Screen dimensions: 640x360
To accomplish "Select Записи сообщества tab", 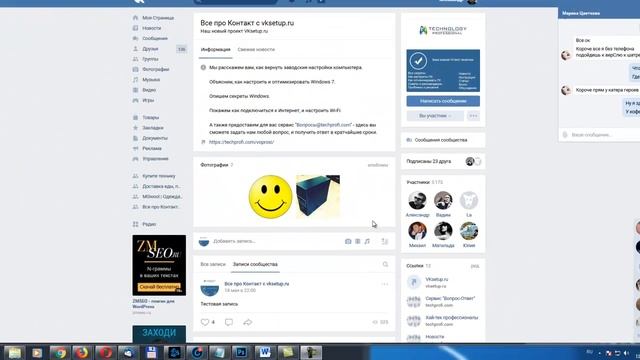I will point(255,264).
